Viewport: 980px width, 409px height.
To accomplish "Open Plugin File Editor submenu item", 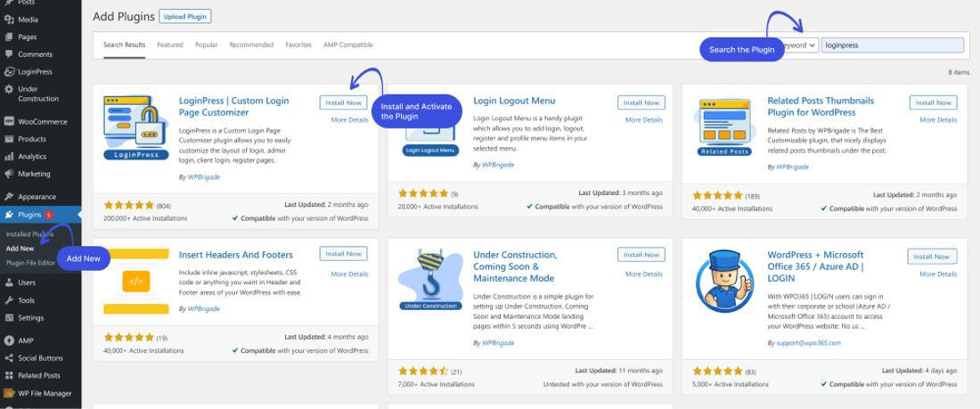I will point(30,263).
